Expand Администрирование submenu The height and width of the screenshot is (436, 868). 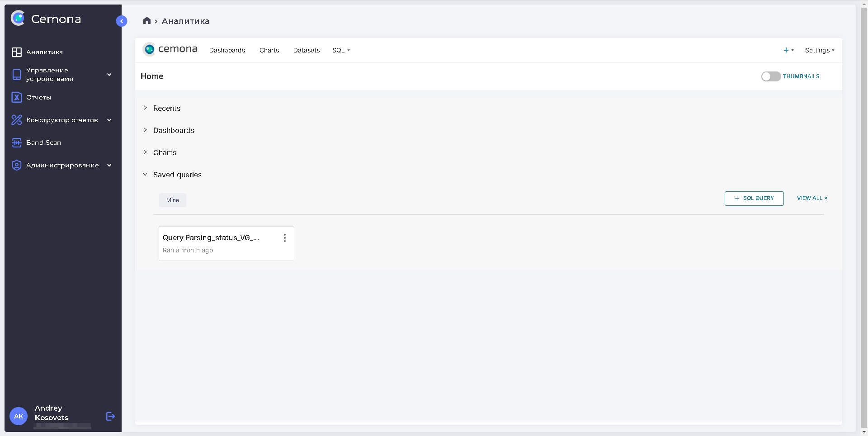109,165
